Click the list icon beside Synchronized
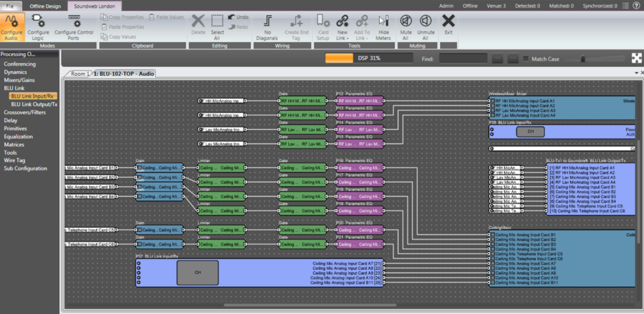 625,6
